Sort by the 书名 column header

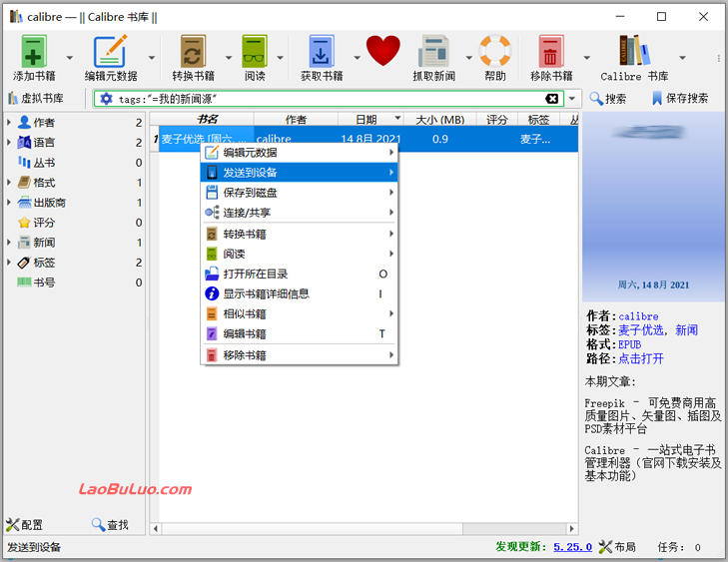[x=207, y=119]
